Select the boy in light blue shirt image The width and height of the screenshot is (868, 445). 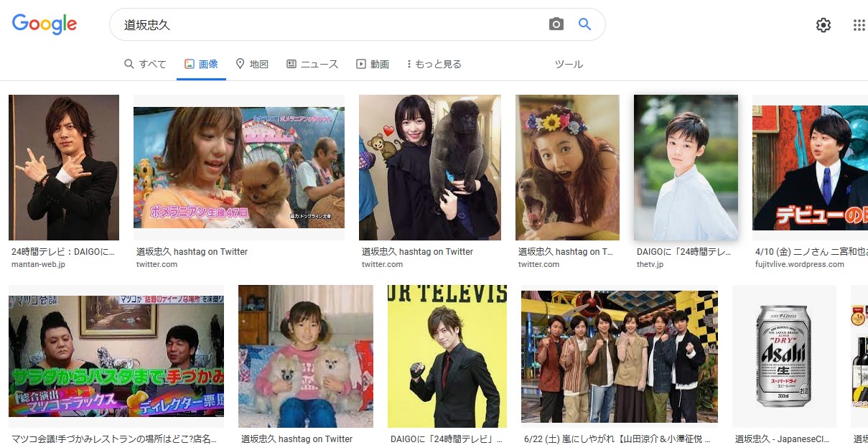tap(686, 167)
